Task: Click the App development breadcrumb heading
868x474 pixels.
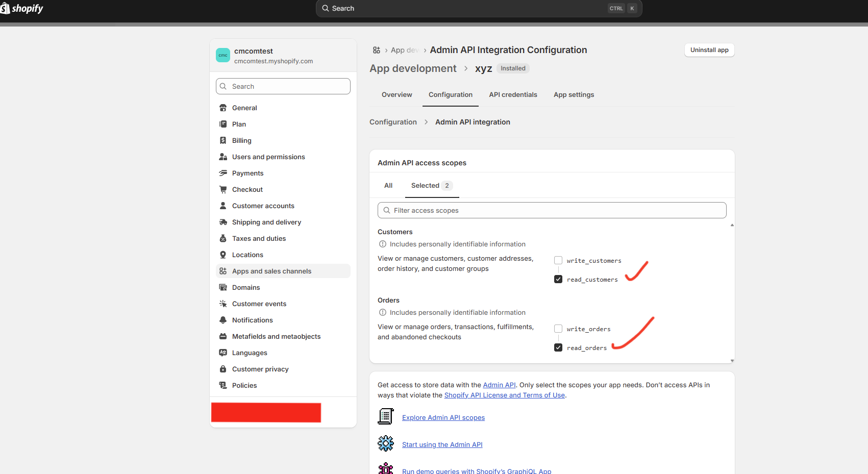Action: point(413,68)
